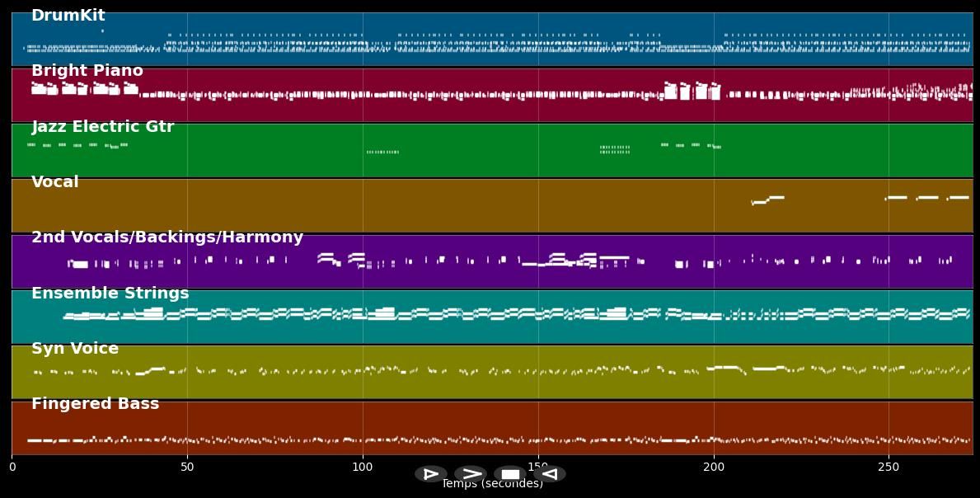The height and width of the screenshot is (498, 980).
Task: Select the Vocal track label
Action: (55, 182)
